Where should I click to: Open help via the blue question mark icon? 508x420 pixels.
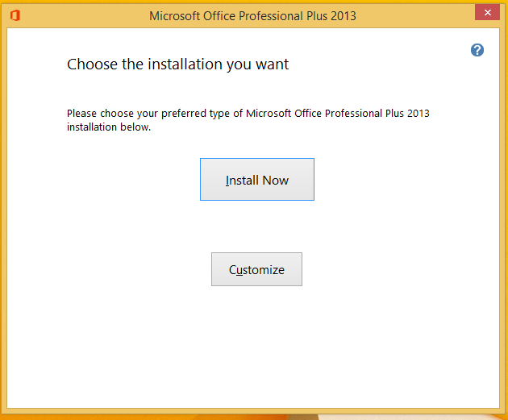477,50
